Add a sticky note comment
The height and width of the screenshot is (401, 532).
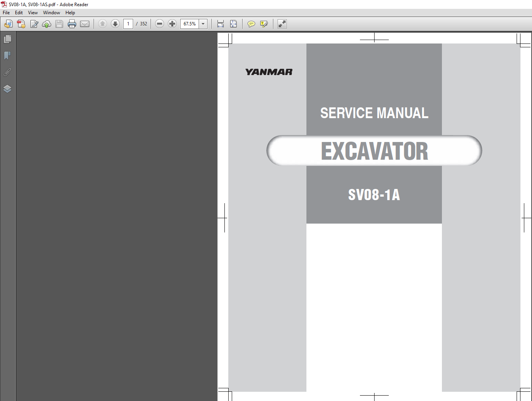tap(251, 24)
